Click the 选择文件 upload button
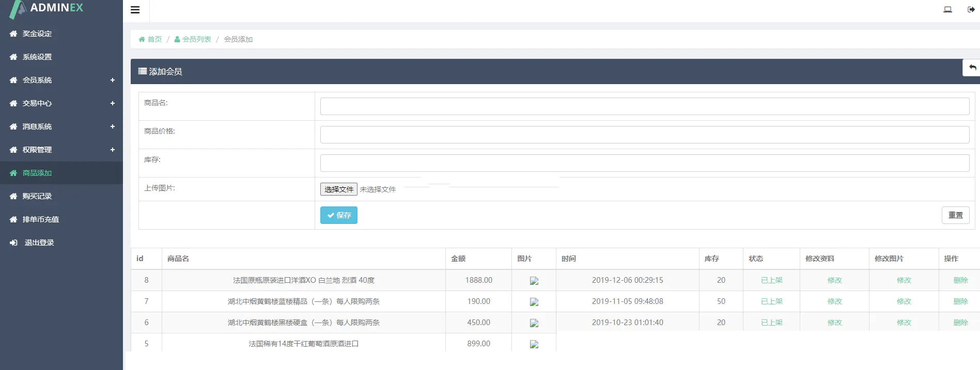This screenshot has height=370, width=980. [x=339, y=189]
